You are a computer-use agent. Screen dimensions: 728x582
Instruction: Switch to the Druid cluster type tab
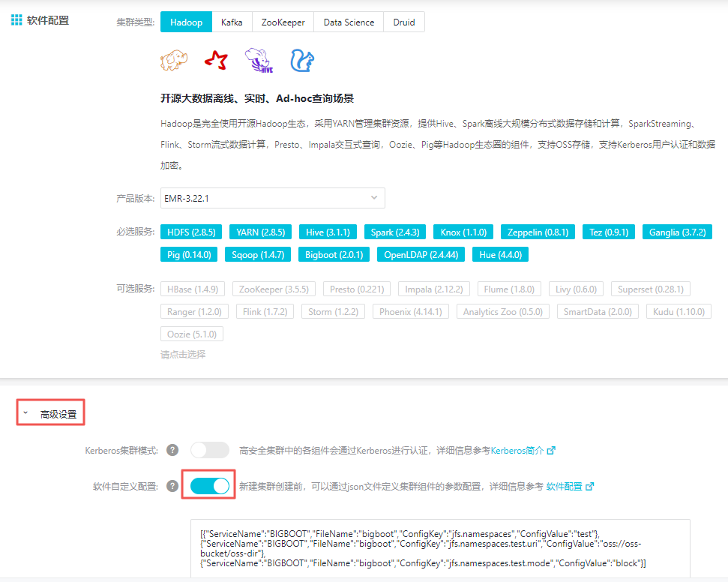403,22
